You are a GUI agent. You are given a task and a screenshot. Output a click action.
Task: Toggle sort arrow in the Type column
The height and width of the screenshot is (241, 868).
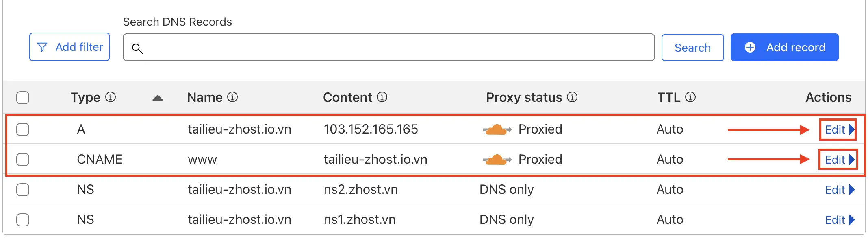point(158,98)
